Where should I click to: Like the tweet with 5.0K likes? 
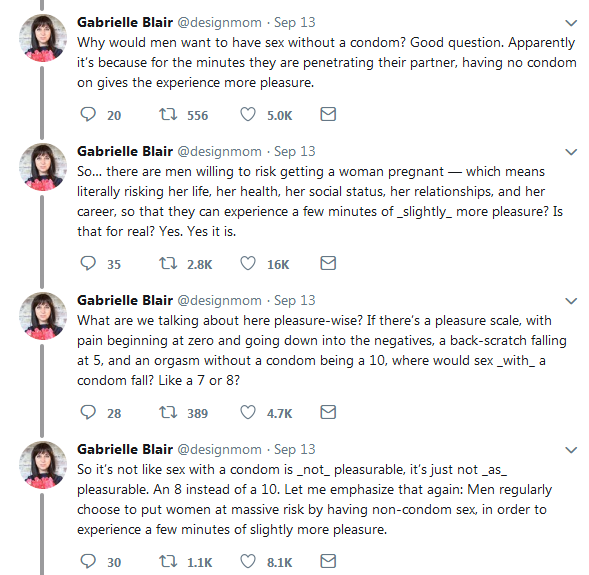coord(248,115)
